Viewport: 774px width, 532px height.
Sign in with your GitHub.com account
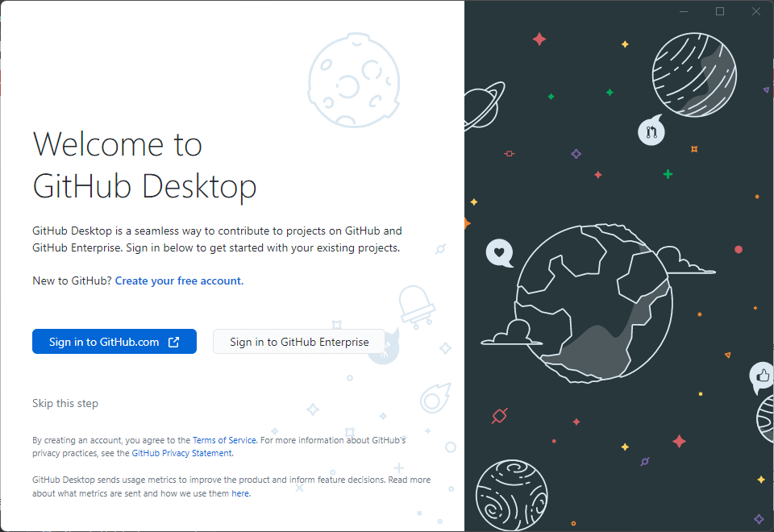click(x=114, y=341)
